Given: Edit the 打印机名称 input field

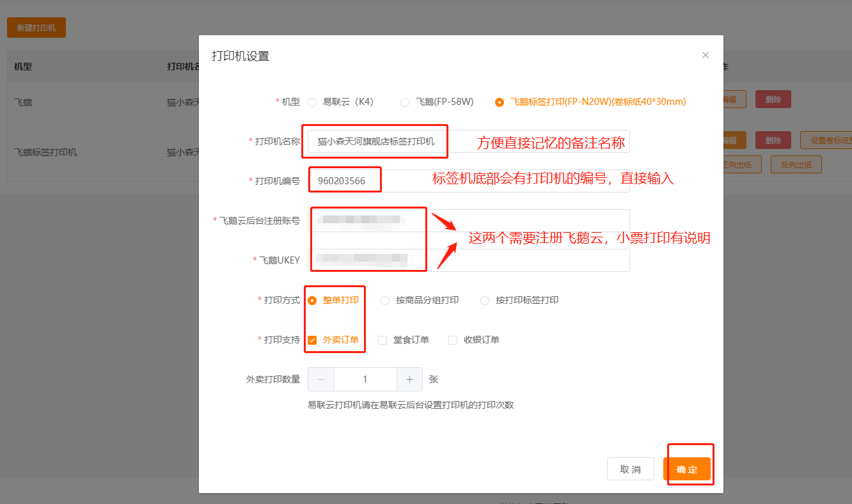Looking at the screenshot, I should tap(469, 141).
